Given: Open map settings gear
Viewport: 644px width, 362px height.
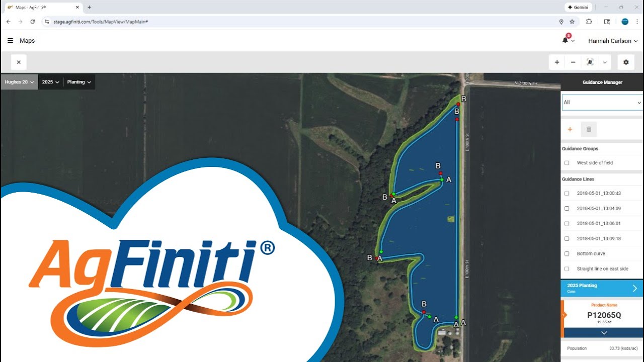Looking at the screenshot, I should click(x=626, y=62).
